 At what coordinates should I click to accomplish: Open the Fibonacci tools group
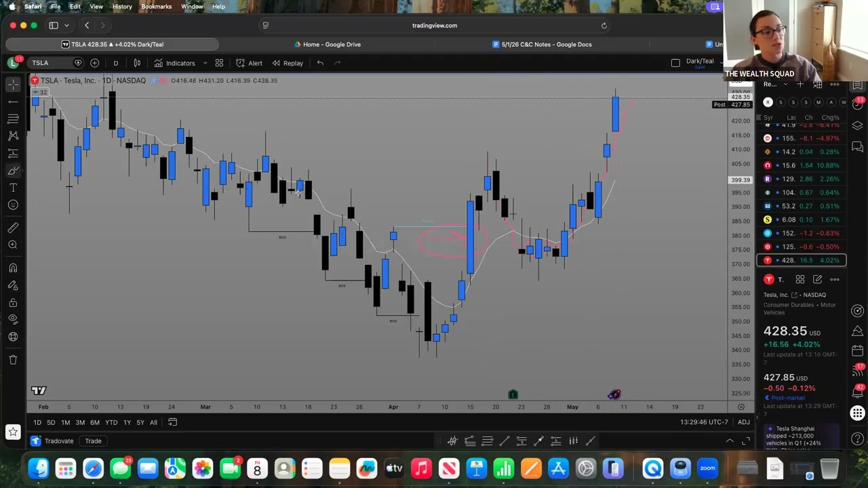click(x=13, y=119)
